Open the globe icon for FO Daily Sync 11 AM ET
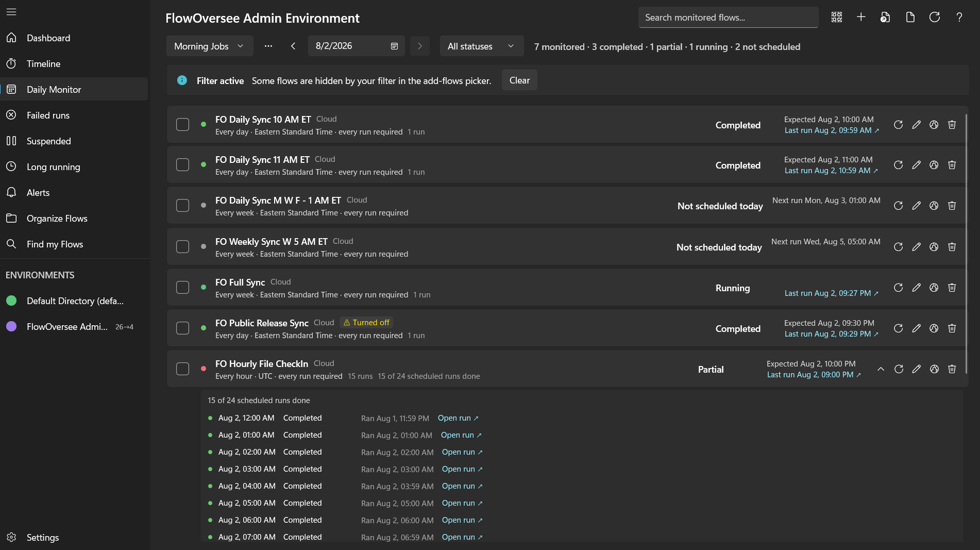980x550 pixels. click(934, 165)
